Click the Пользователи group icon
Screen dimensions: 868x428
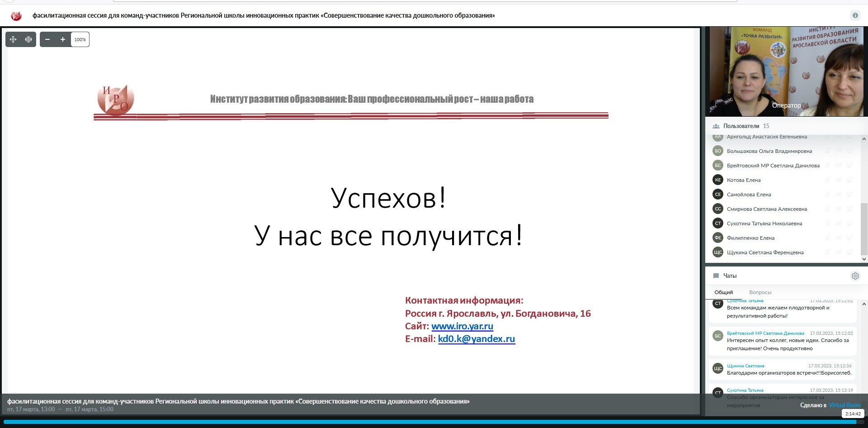[x=716, y=126]
